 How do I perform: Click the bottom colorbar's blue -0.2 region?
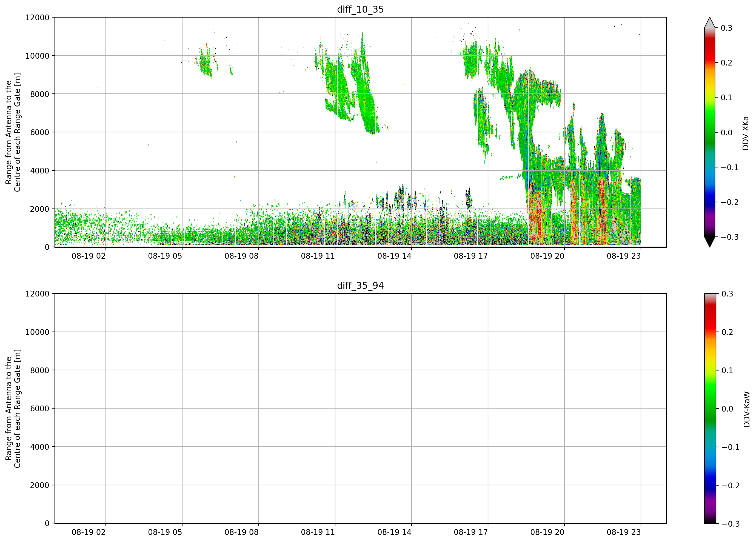click(710, 485)
